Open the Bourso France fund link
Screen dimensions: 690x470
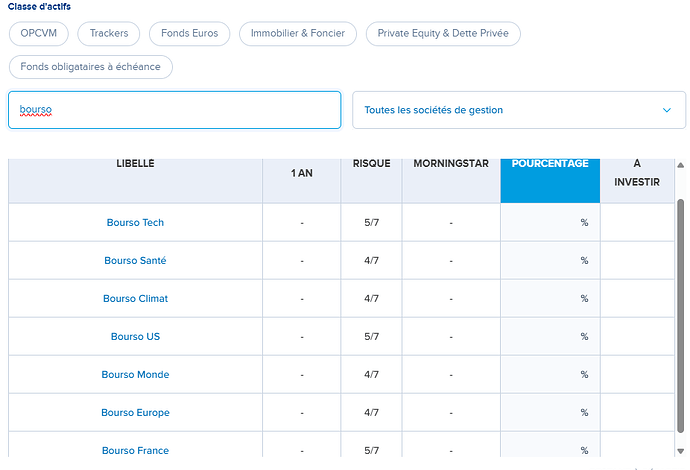point(135,451)
